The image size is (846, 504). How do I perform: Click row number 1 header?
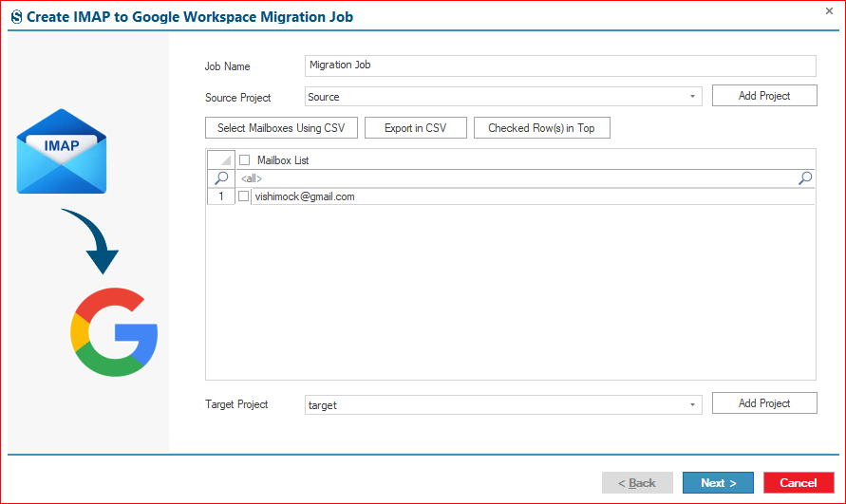pos(220,196)
